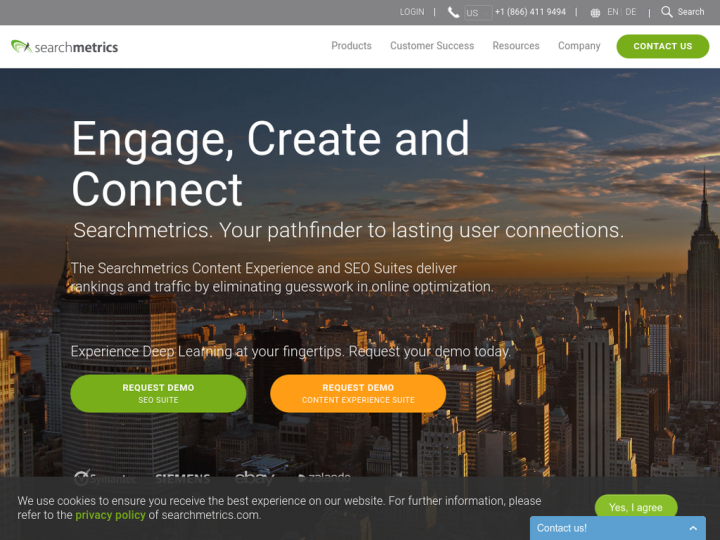Click the green CONTACT US button
The height and width of the screenshot is (540, 720).
coord(663,46)
